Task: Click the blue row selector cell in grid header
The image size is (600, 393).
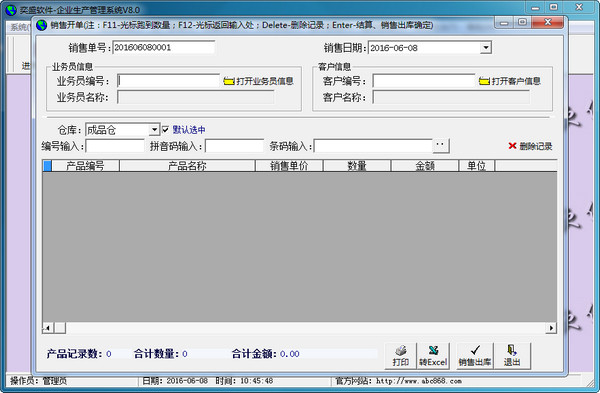Action: coord(47,166)
